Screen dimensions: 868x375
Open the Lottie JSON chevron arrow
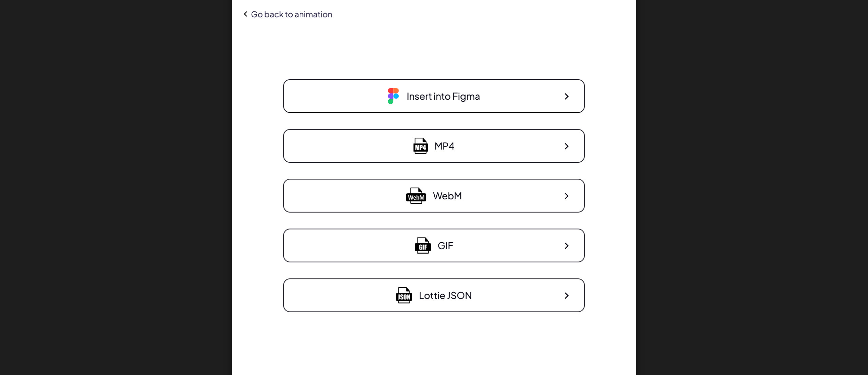pos(567,296)
